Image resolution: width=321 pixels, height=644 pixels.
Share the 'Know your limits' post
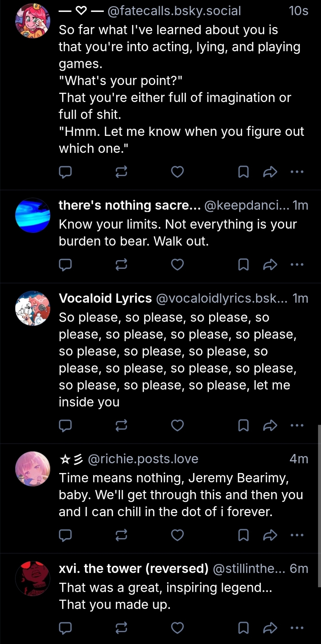[270, 265]
